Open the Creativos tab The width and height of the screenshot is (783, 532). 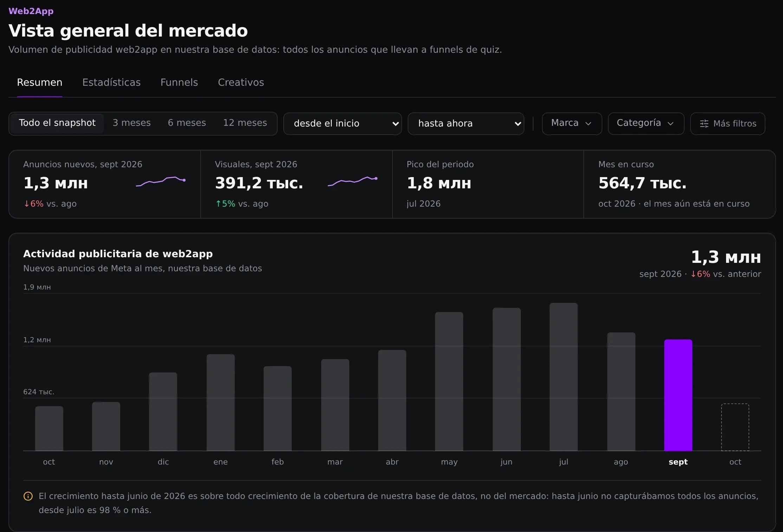pos(241,83)
